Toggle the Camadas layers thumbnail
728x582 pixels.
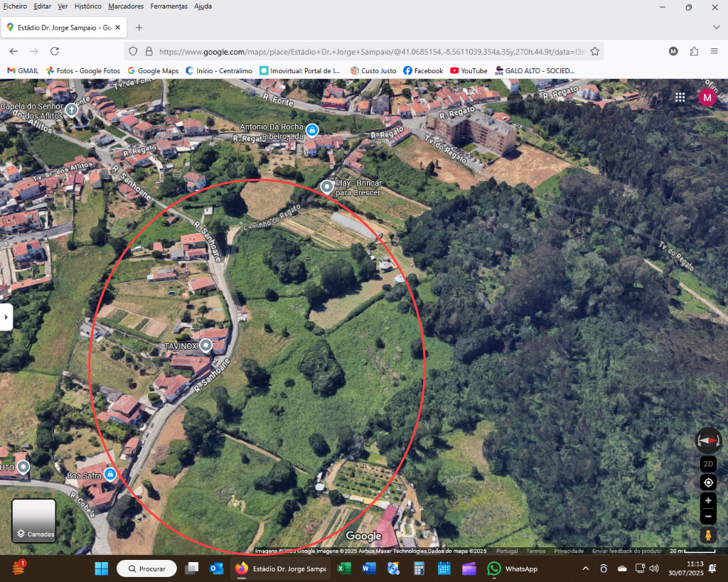34,521
